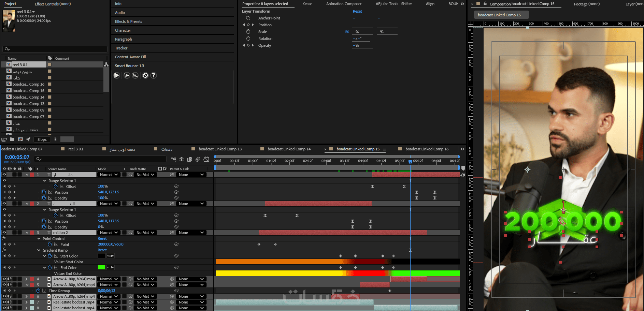The width and height of the screenshot is (644, 311).
Task: Open the Effects & Presets panel
Action: (129, 21)
